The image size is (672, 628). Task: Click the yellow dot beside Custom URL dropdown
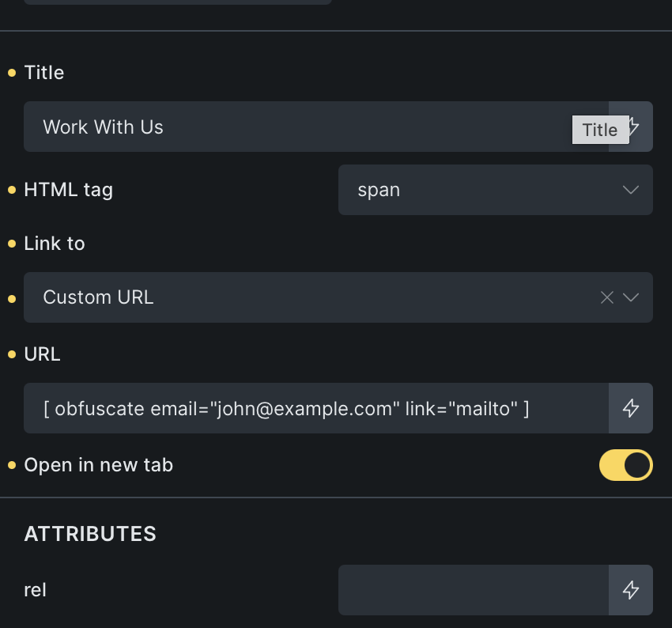[12, 299]
